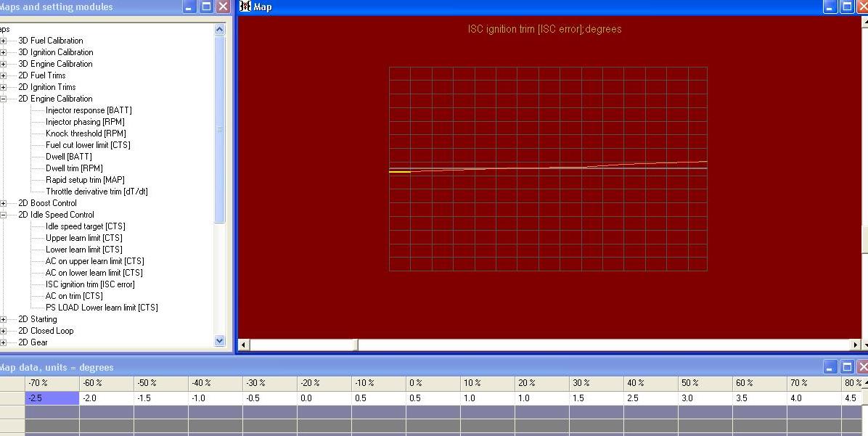868x436 pixels.
Task: Select the highlighted -2.5 data cell
Action: [x=51, y=398]
